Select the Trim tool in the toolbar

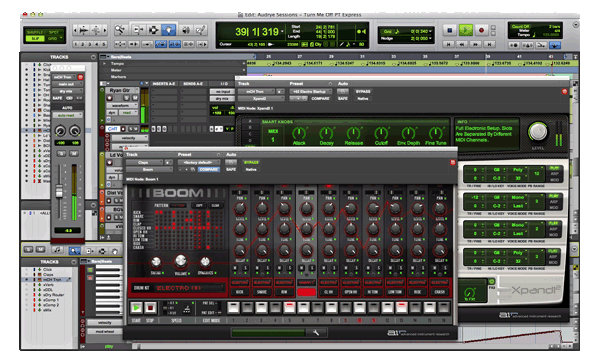coord(138,29)
